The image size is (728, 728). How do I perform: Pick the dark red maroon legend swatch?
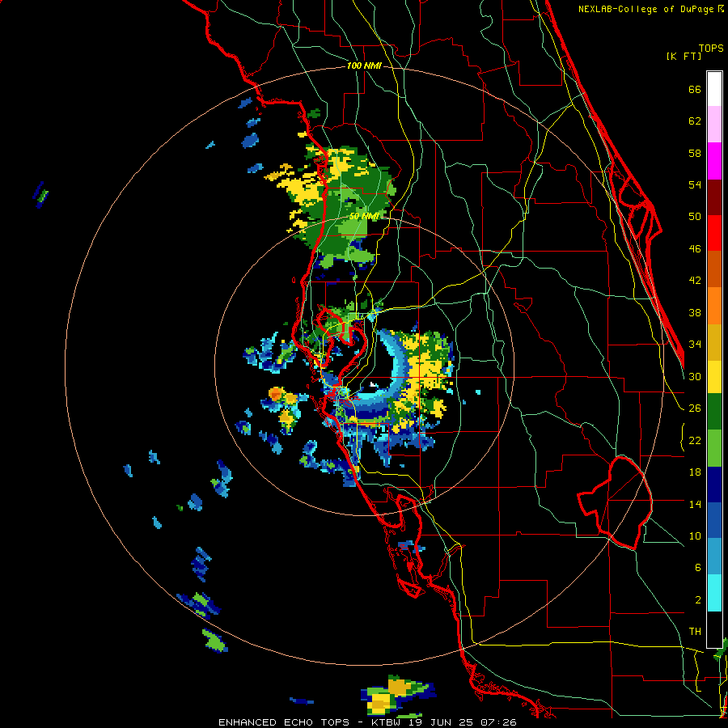714,197
